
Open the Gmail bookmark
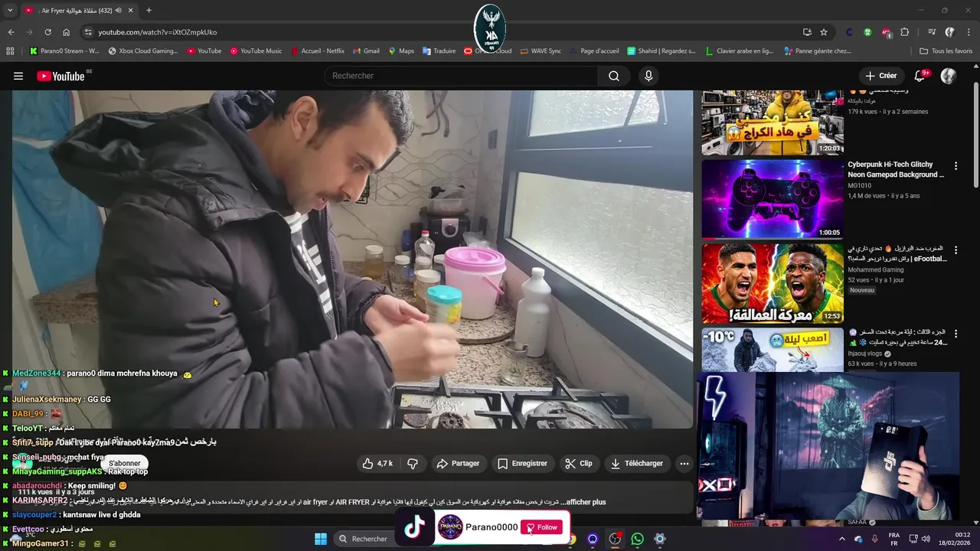[x=365, y=51]
